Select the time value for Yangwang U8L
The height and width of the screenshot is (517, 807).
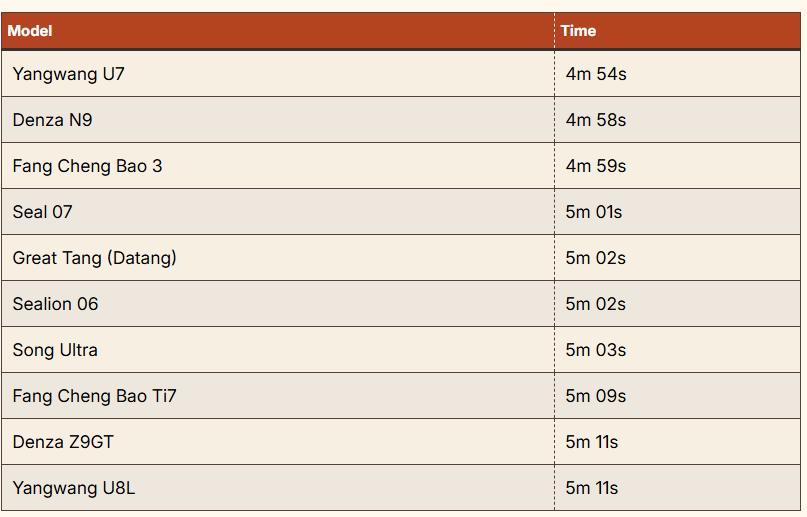point(592,488)
